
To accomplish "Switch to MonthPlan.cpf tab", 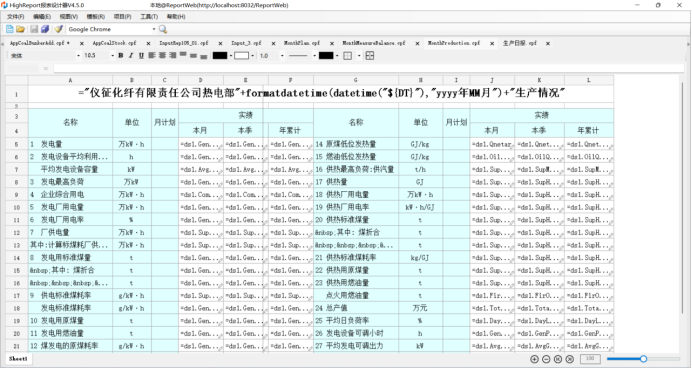I will pyautogui.click(x=302, y=43).
